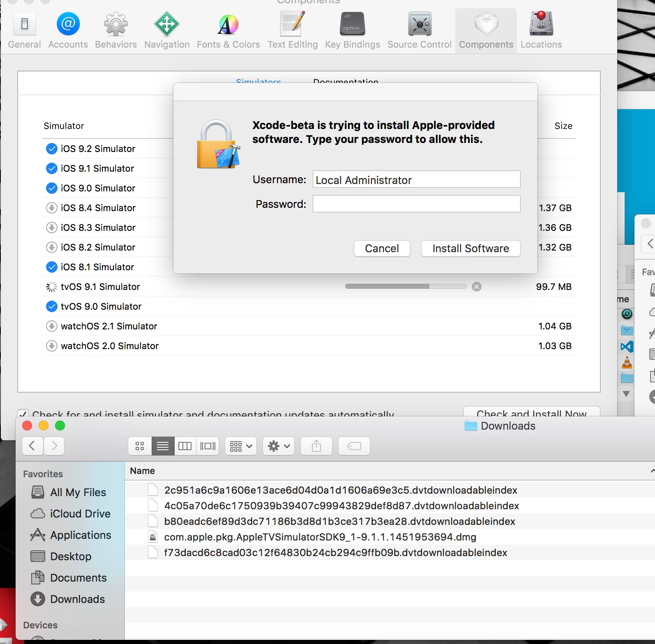Open the Locations preferences pane

point(541,30)
